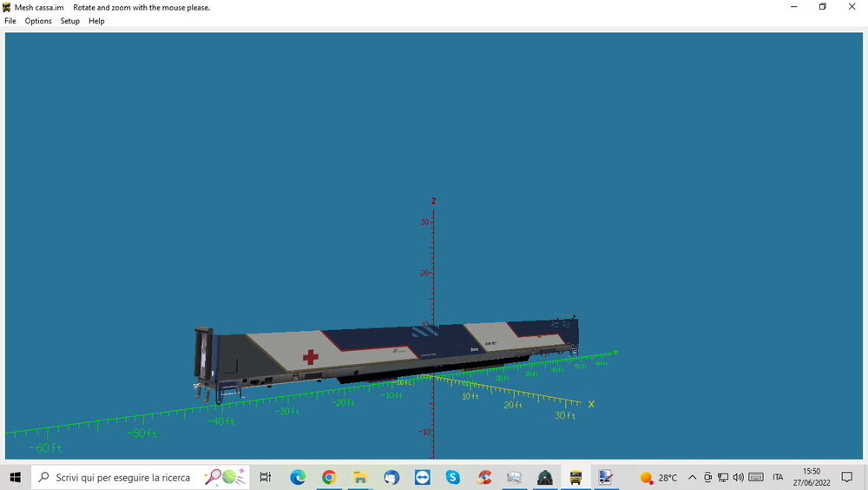Open the paint editor icon on taskbar

[606, 477]
